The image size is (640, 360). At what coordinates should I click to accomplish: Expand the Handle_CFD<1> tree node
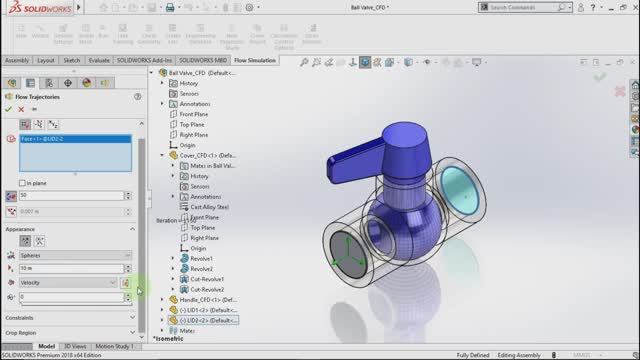[162, 300]
